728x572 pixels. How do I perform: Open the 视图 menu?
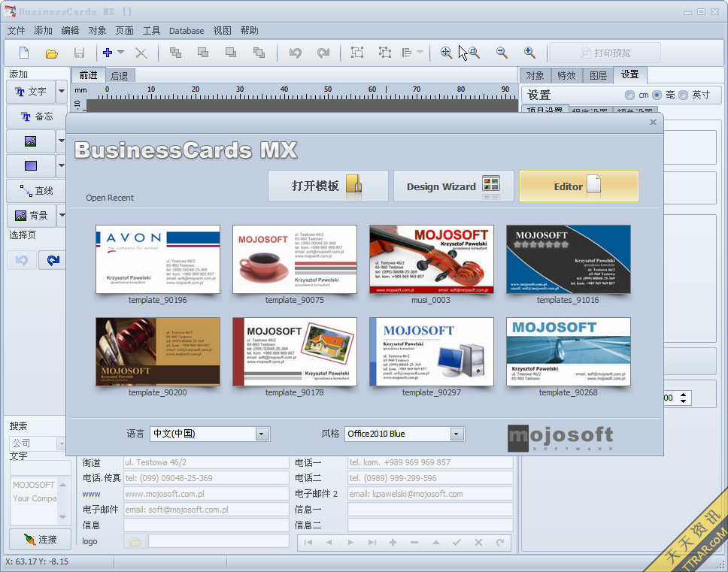(222, 31)
